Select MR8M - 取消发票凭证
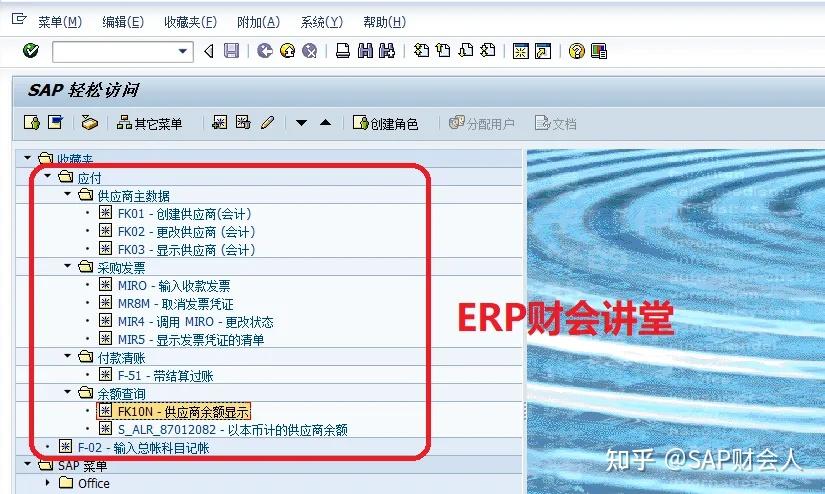The image size is (825, 494). [x=175, y=304]
